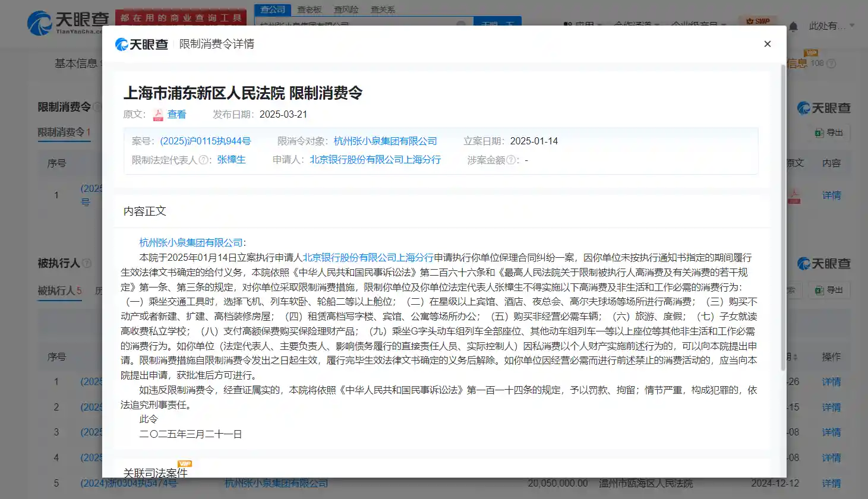The image size is (868, 499).
Task: Select the 查公司 tab
Action: point(272,9)
